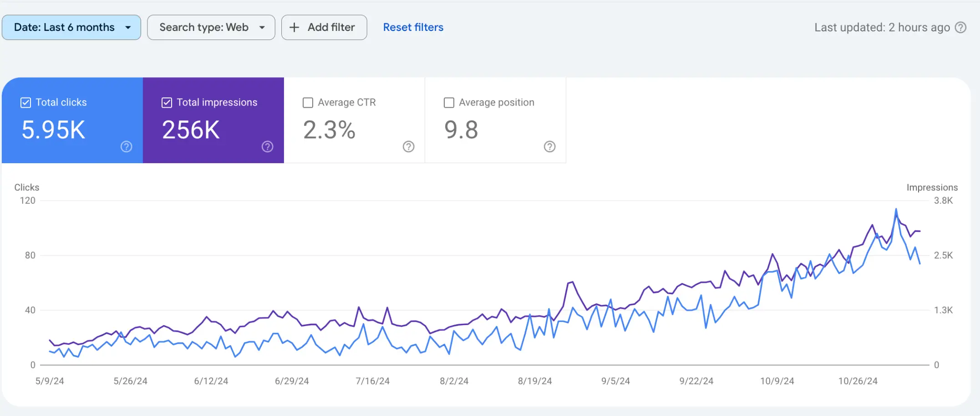Click the 9.8 average position value
The height and width of the screenshot is (416, 980).
tap(461, 130)
